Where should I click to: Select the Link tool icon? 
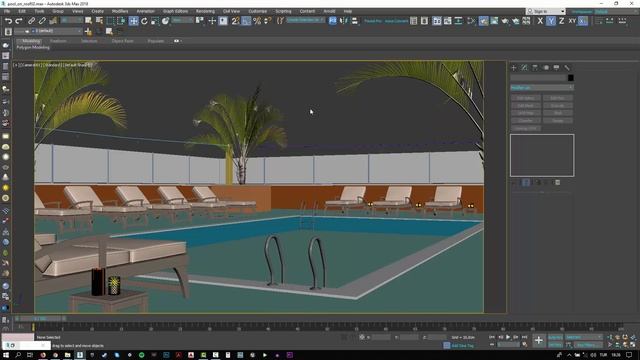click(x=31, y=21)
